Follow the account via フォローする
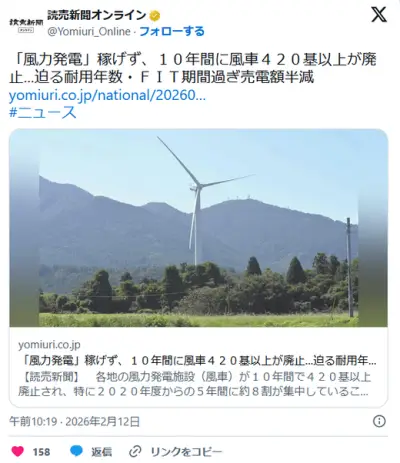The image size is (400, 463). (x=172, y=31)
